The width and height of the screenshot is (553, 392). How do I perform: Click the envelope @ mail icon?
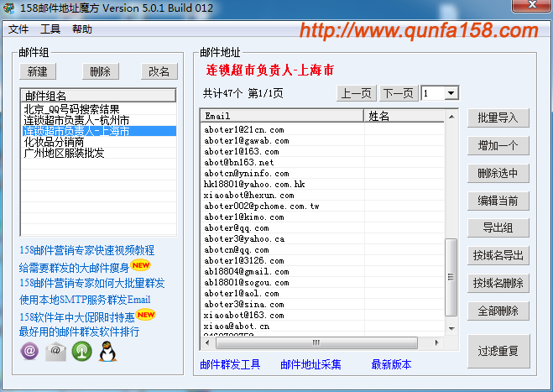point(55,352)
